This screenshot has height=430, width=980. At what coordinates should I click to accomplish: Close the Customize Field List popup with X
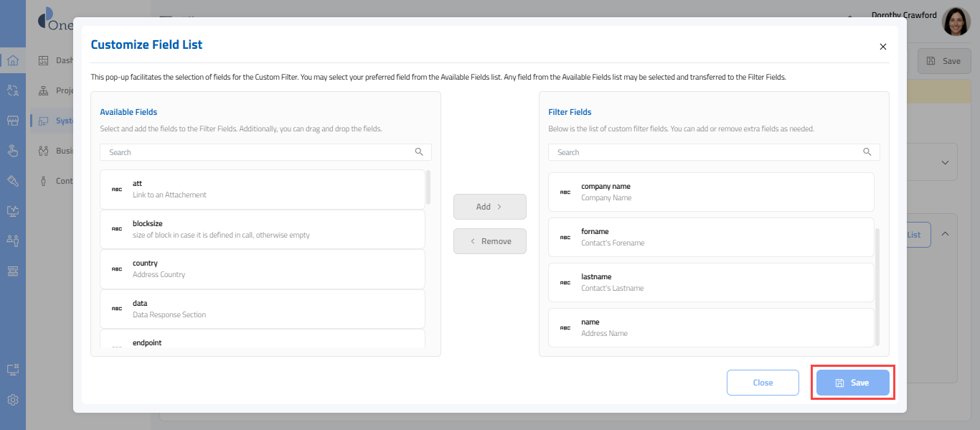tap(882, 47)
